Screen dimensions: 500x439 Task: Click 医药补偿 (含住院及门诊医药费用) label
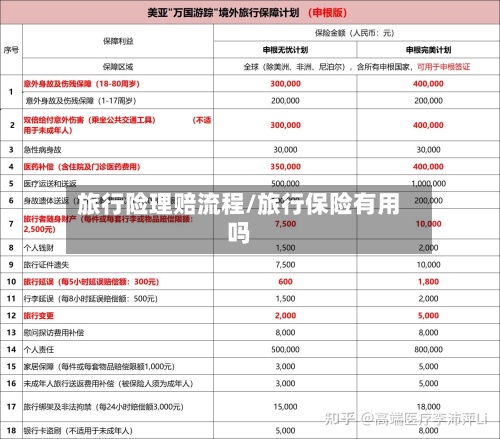pos(82,167)
